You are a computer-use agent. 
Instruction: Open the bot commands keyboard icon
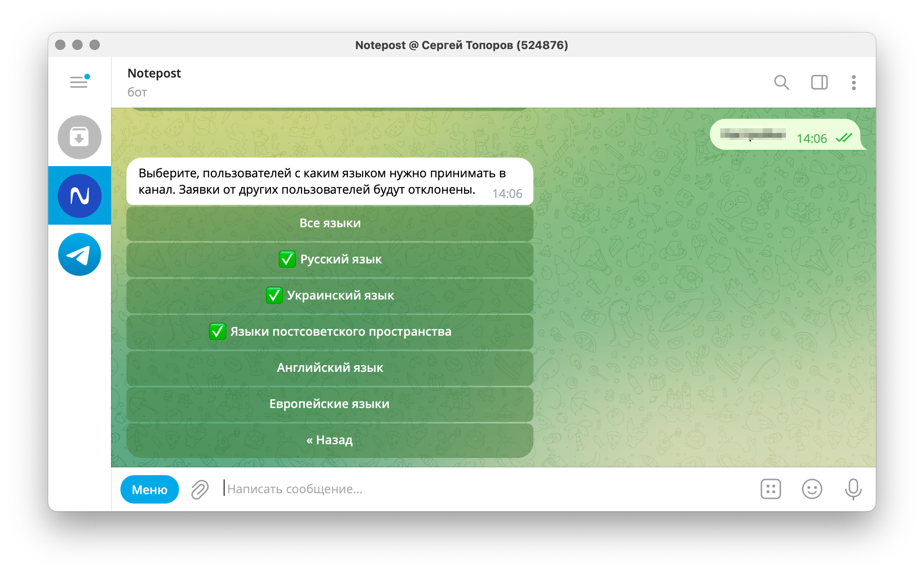click(x=770, y=489)
